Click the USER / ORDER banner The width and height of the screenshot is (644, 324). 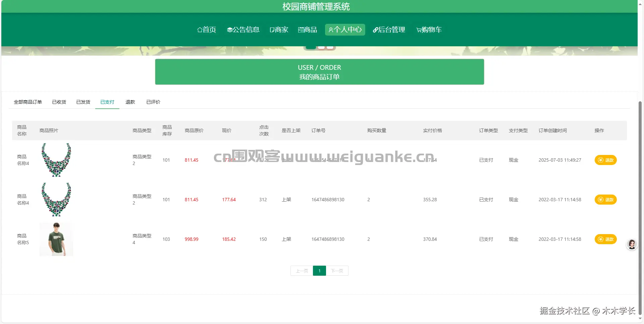click(319, 72)
